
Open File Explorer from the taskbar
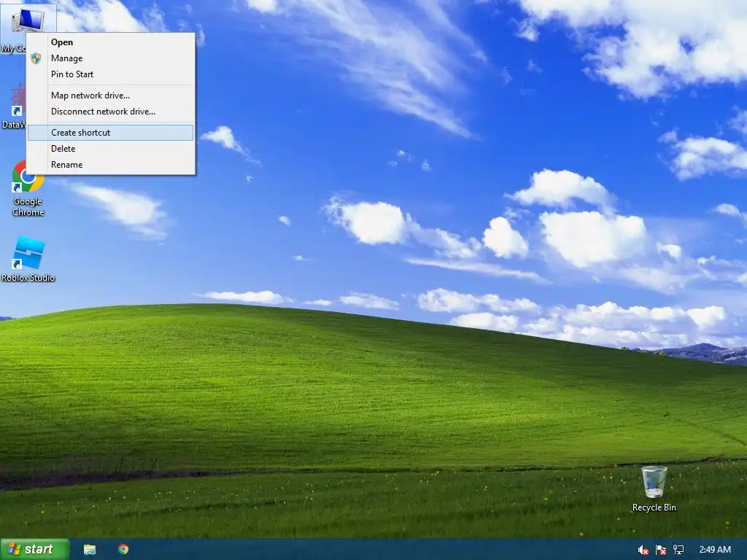[x=90, y=550]
